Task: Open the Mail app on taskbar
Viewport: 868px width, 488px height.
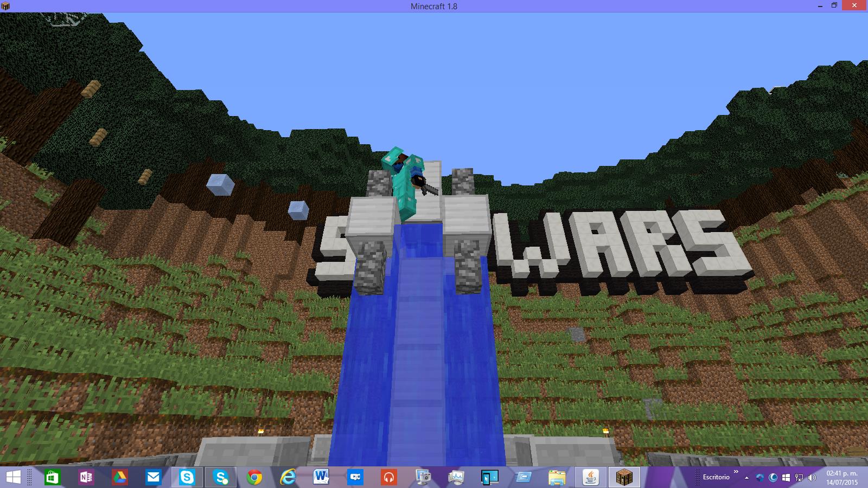Action: (154, 477)
